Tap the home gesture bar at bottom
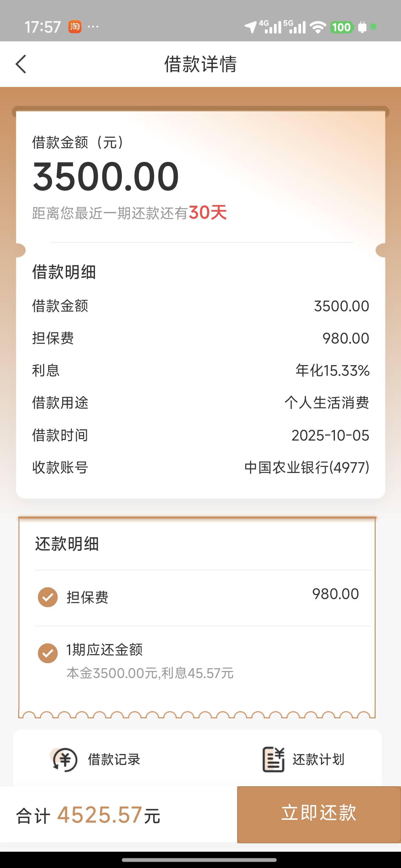 click(200, 860)
